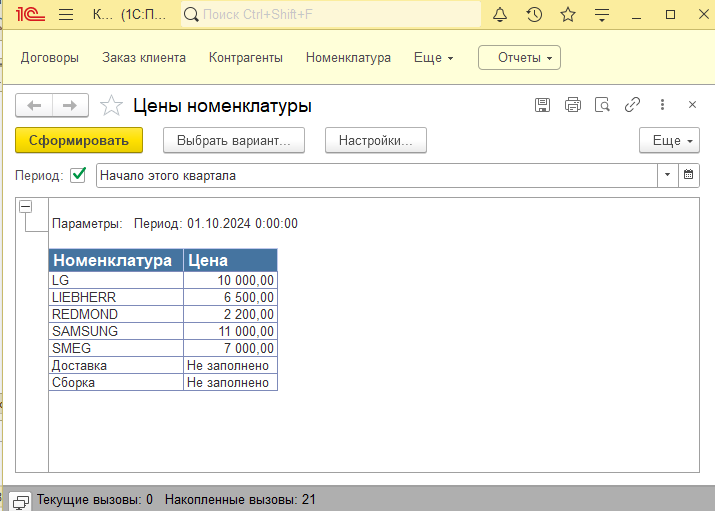
Task: Open the three-dot more actions menu
Action: [x=662, y=105]
